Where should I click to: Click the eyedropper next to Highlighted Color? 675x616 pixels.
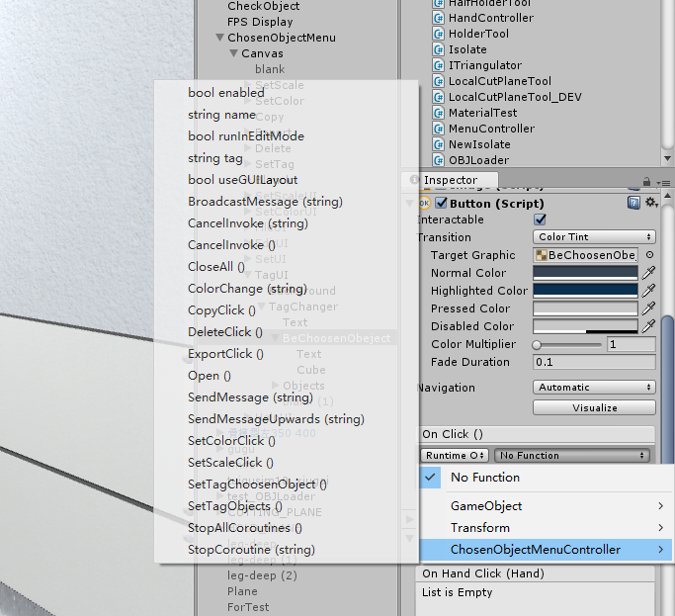click(x=648, y=291)
